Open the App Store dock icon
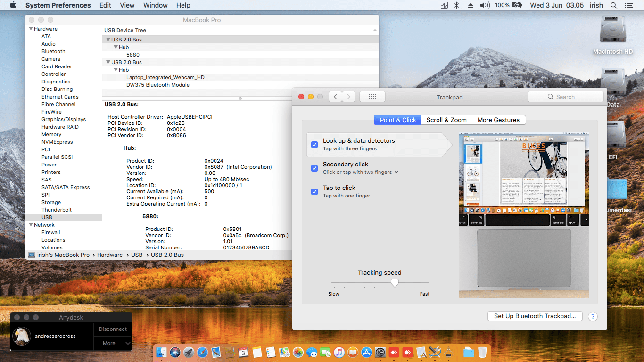Image resolution: width=644 pixels, height=362 pixels. (366, 352)
